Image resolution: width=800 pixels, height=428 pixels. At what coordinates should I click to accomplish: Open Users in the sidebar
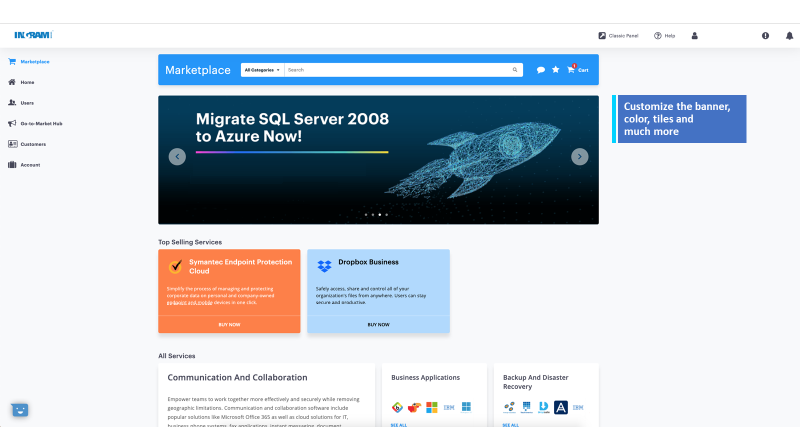[27, 103]
